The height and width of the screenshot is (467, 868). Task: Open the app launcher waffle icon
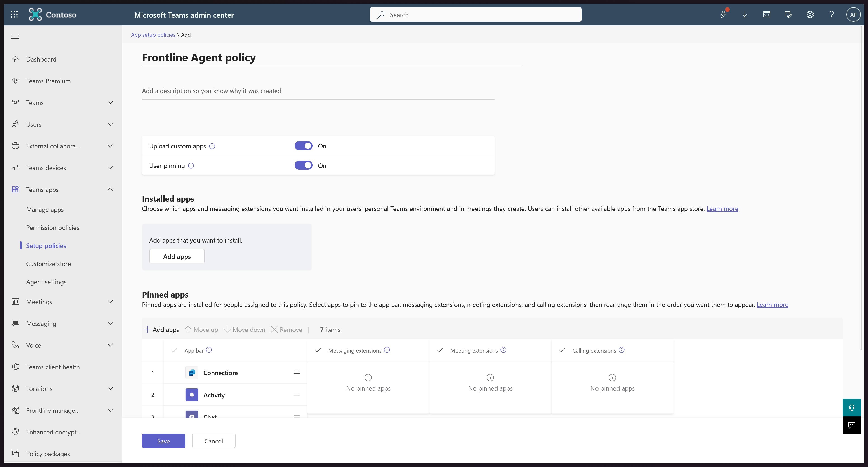click(x=14, y=14)
